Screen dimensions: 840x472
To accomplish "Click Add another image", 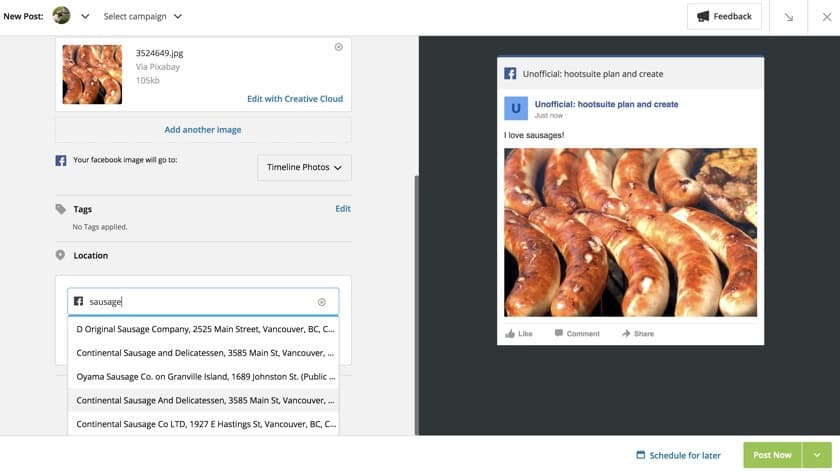I will click(x=203, y=130).
